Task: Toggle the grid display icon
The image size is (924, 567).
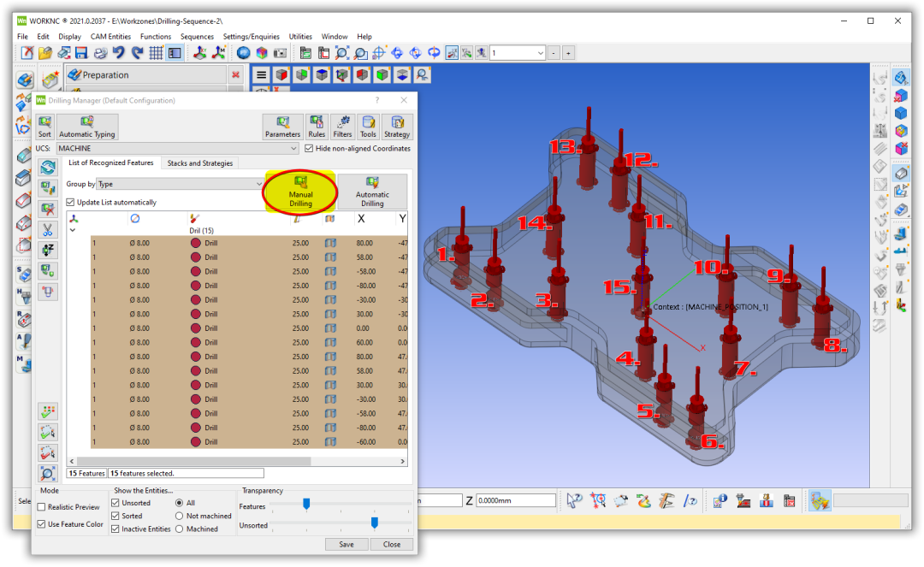Action: [156, 53]
